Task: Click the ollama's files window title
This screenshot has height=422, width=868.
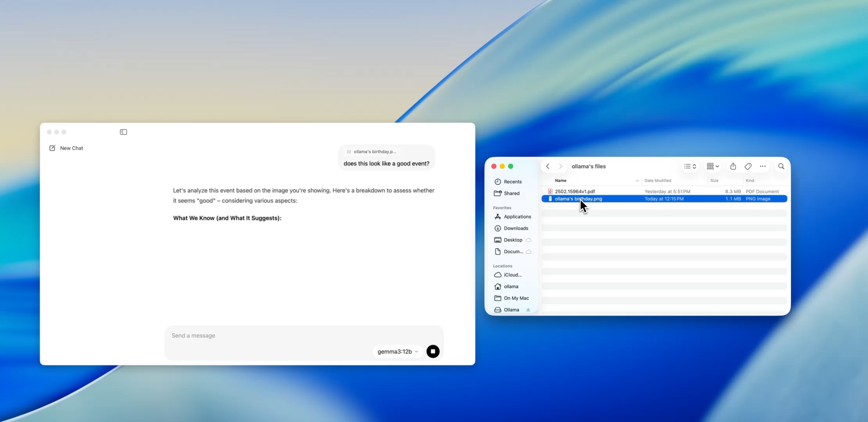Action: (x=589, y=166)
